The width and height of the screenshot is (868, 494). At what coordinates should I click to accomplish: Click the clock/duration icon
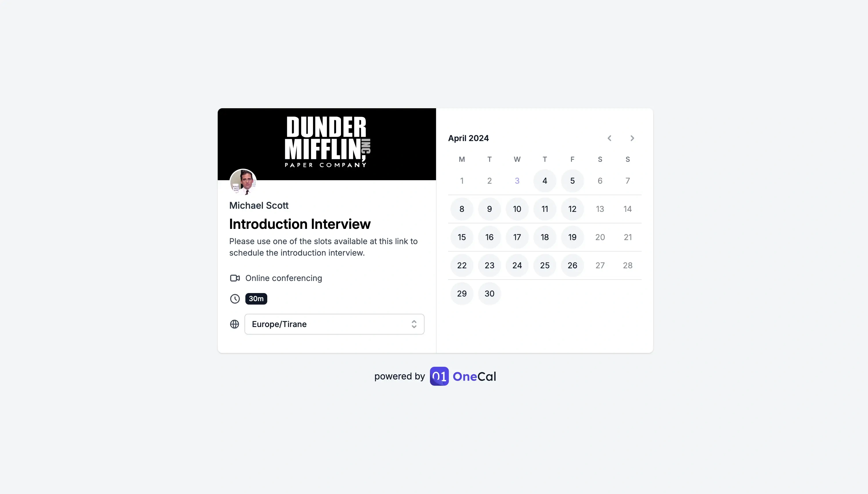(x=234, y=299)
